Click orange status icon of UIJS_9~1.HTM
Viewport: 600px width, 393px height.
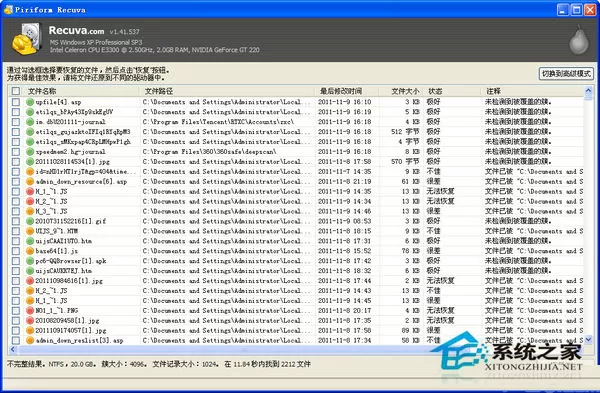pos(30,231)
